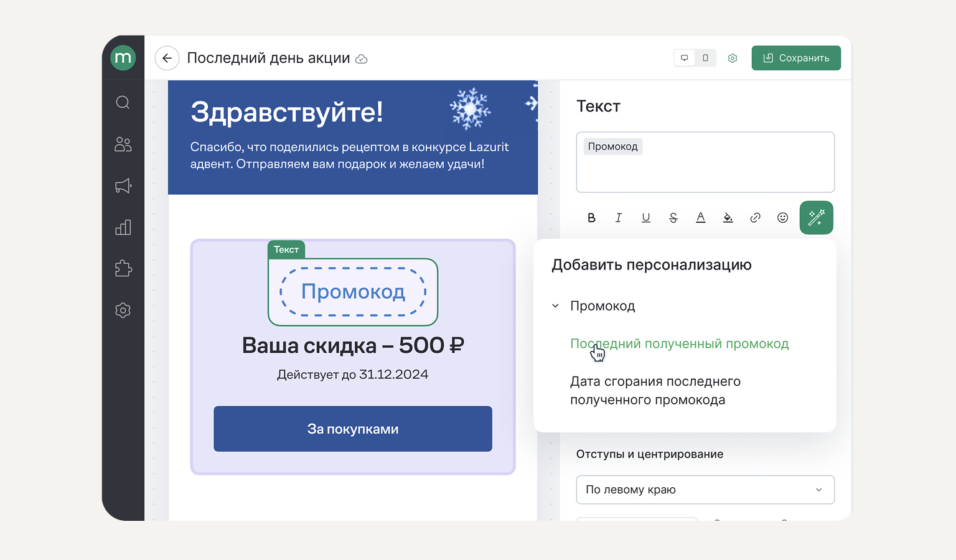The image size is (956, 560).
Task: Collapse the Промокод personalization group
Action: click(x=556, y=306)
